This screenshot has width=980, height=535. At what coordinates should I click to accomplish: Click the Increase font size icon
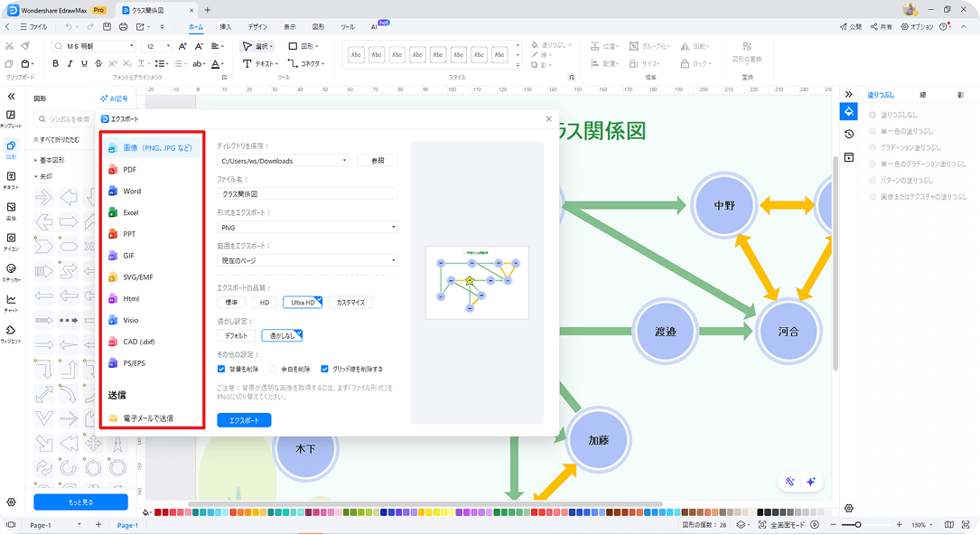182,46
